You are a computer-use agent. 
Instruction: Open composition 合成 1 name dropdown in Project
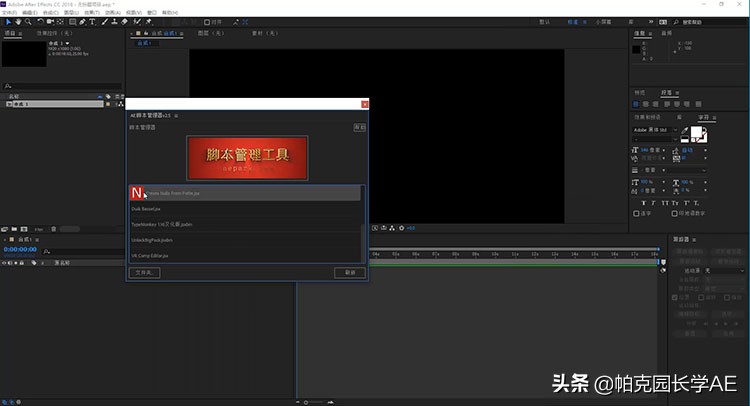[67, 43]
